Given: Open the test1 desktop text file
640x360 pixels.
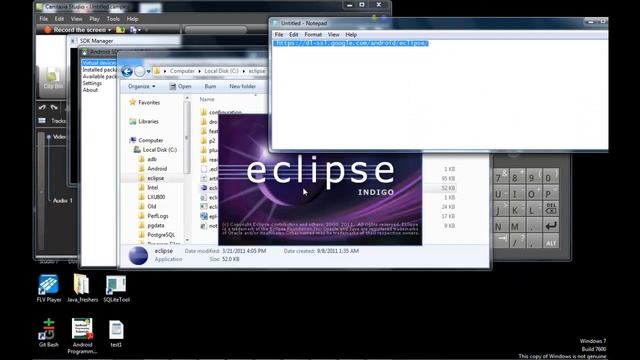Looking at the screenshot, I should tap(116, 333).
